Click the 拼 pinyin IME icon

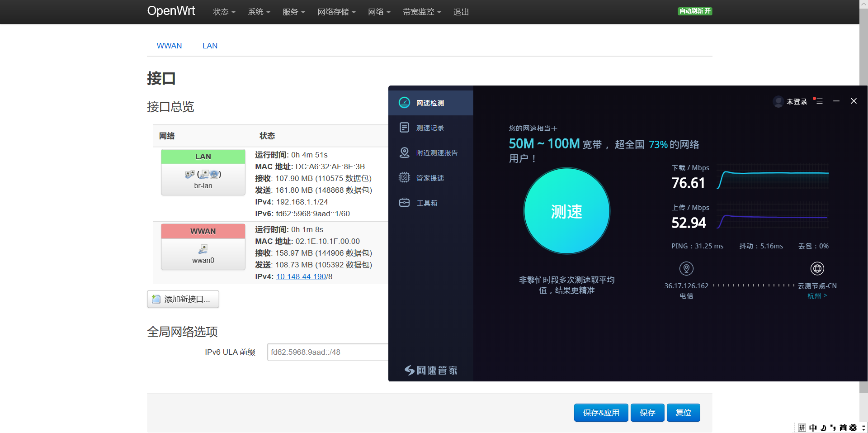tap(802, 428)
